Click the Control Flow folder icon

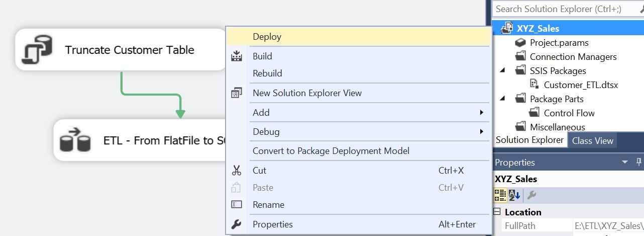[535, 113]
